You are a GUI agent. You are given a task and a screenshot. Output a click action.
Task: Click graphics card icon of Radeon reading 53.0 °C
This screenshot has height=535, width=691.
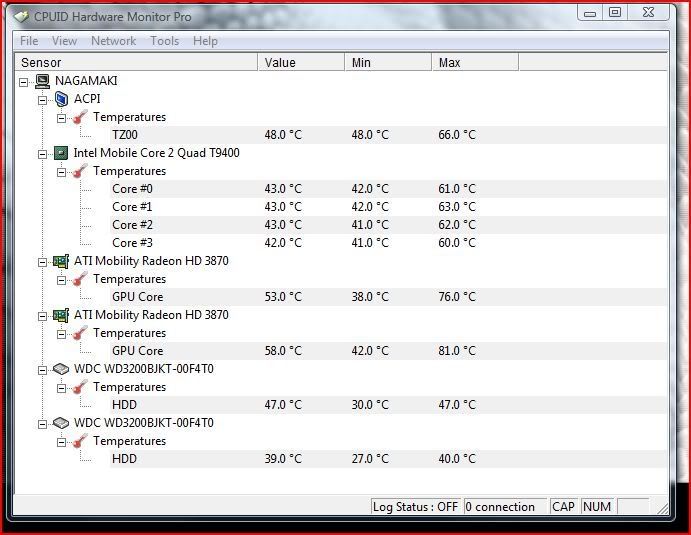pyautogui.click(x=61, y=261)
